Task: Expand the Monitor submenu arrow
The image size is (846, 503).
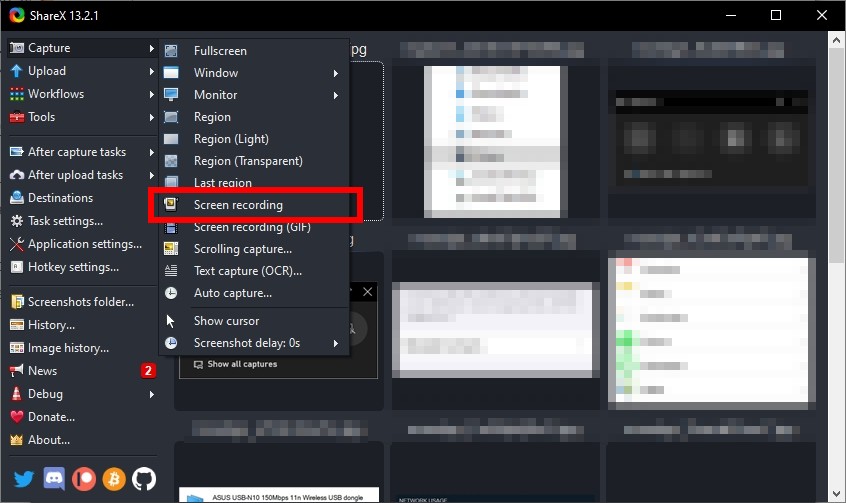Action: (x=336, y=95)
